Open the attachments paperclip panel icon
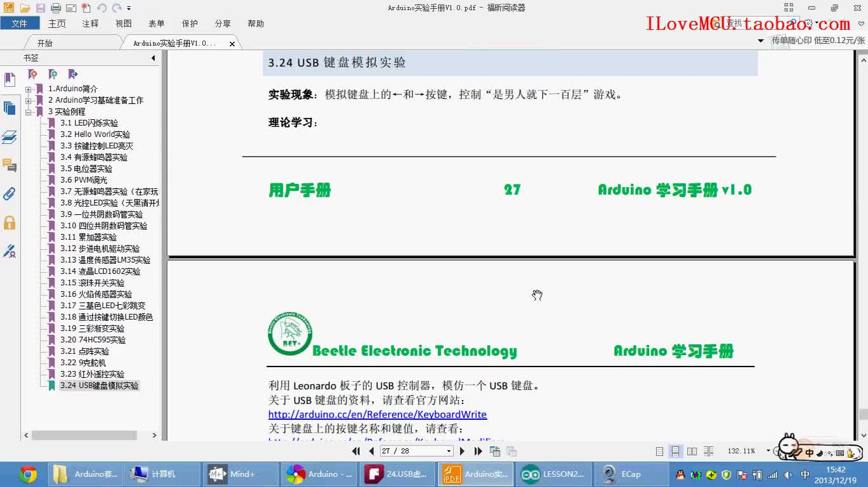 pyautogui.click(x=10, y=194)
